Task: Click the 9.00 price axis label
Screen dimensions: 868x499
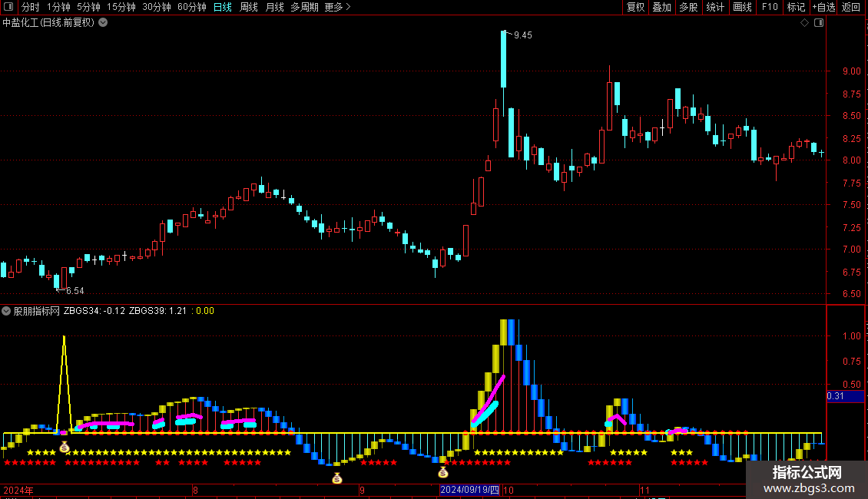Action: 851,71
